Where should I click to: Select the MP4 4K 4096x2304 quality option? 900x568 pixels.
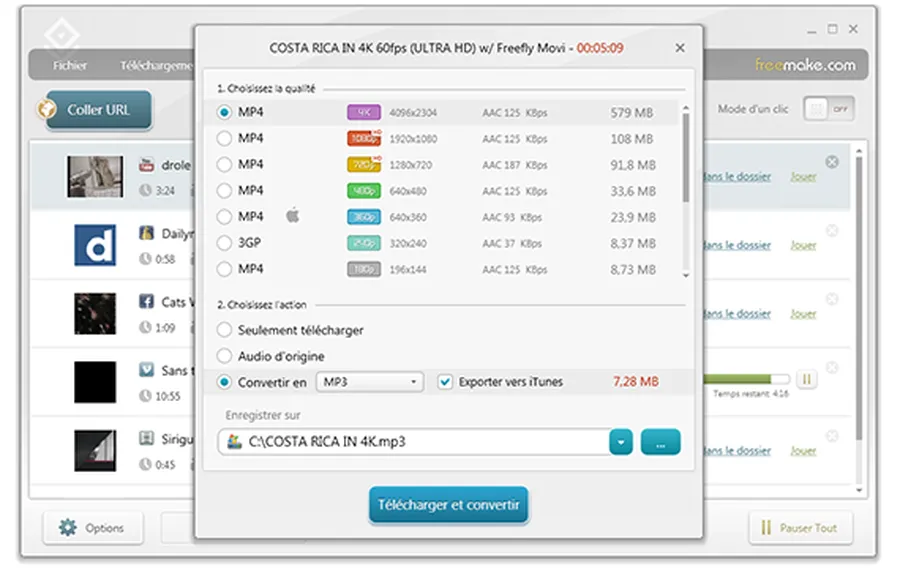click(x=224, y=112)
